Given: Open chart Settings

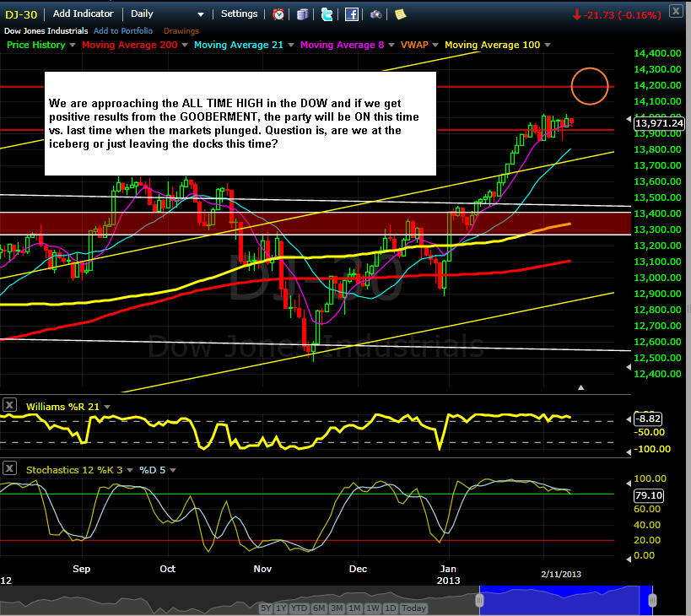Looking at the screenshot, I should [x=240, y=14].
